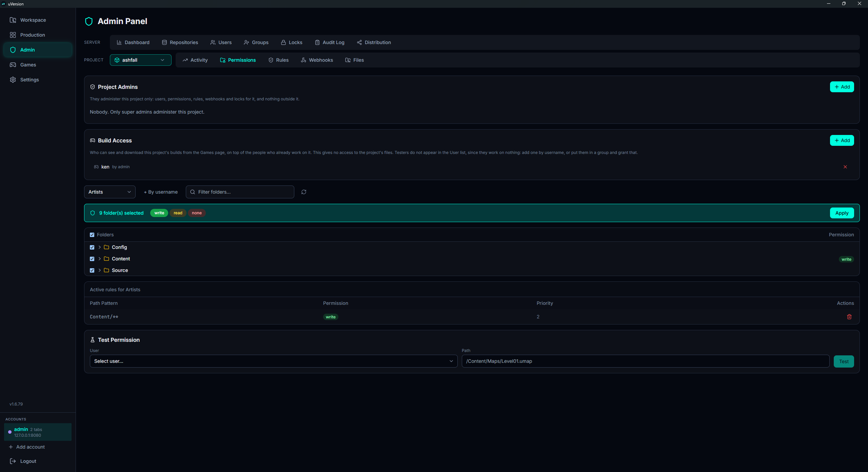868x472 pixels.
Task: Click the Project Admins shield icon
Action: tap(93, 87)
